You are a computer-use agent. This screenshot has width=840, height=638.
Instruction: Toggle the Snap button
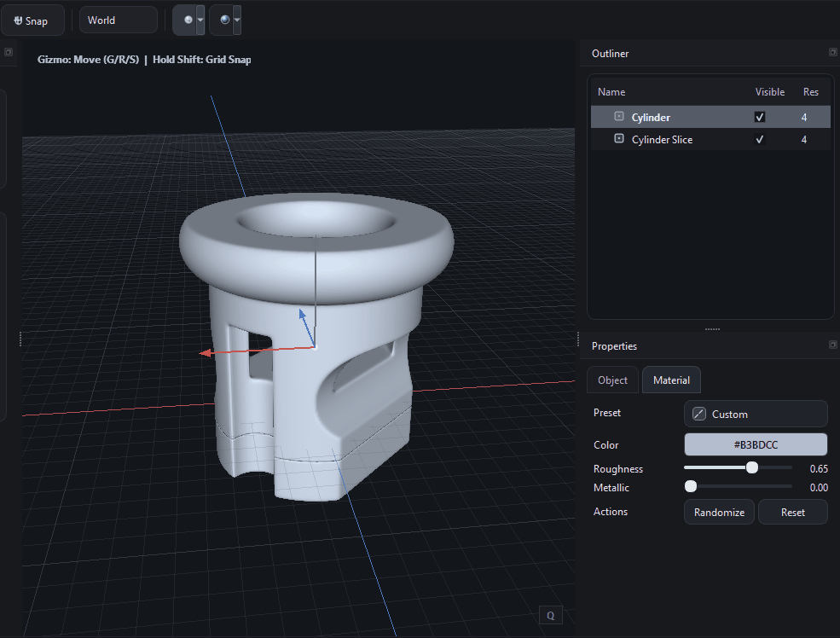[x=32, y=20]
